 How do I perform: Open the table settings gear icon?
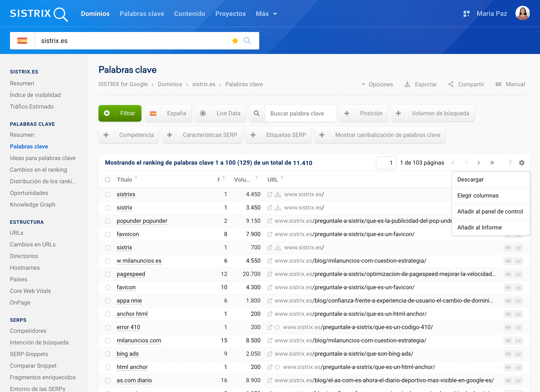tap(522, 163)
